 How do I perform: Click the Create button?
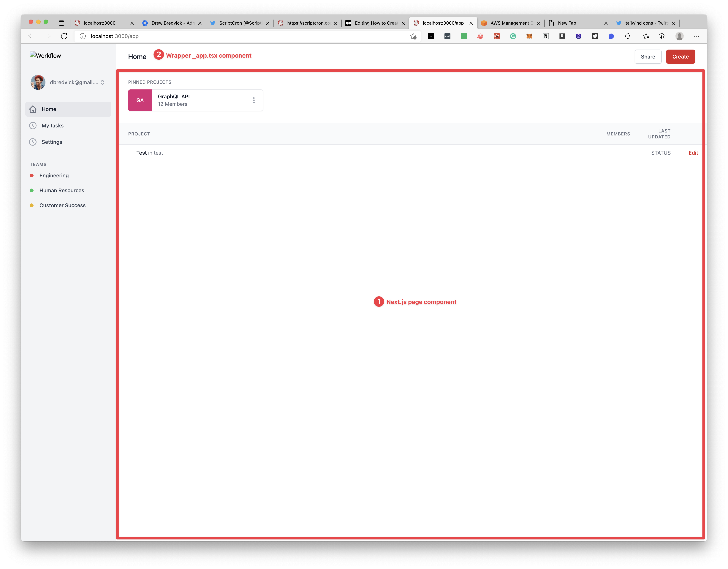(x=681, y=56)
